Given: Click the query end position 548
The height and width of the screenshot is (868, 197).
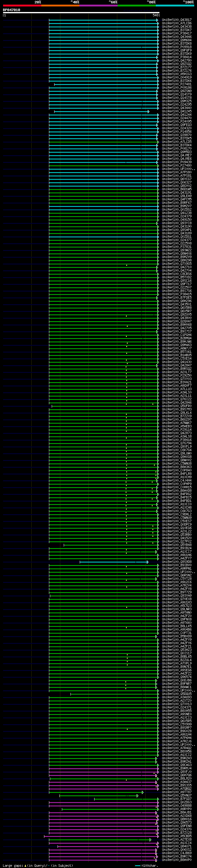Looking at the screenshot, I should 155,15.
